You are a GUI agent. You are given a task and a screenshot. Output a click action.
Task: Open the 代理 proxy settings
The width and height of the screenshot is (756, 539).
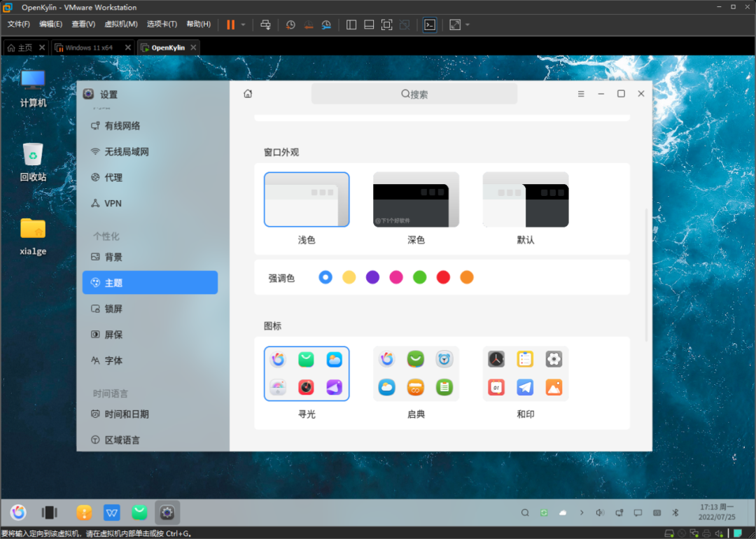point(112,177)
